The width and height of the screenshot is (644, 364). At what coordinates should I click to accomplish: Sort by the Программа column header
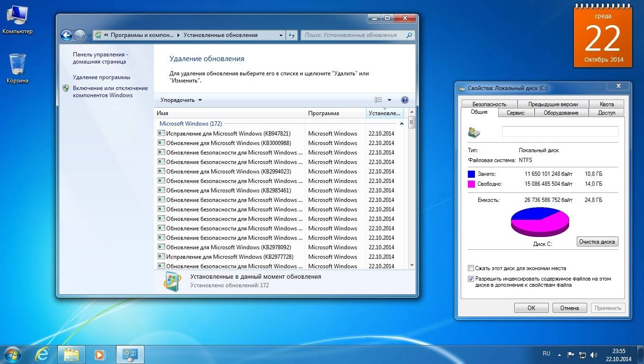[x=335, y=113]
